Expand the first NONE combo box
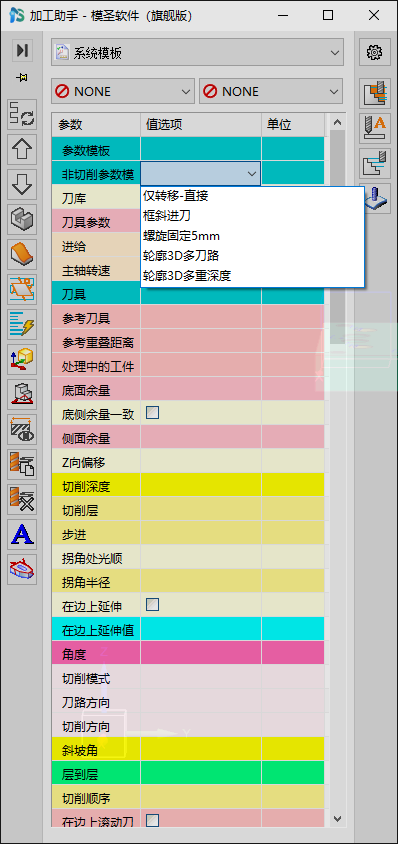This screenshot has width=398, height=844. click(x=123, y=91)
